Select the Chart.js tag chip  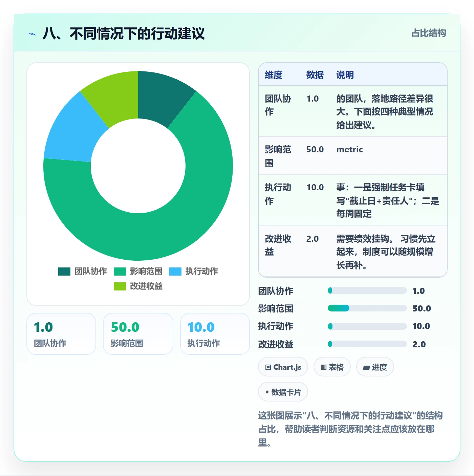(x=283, y=367)
